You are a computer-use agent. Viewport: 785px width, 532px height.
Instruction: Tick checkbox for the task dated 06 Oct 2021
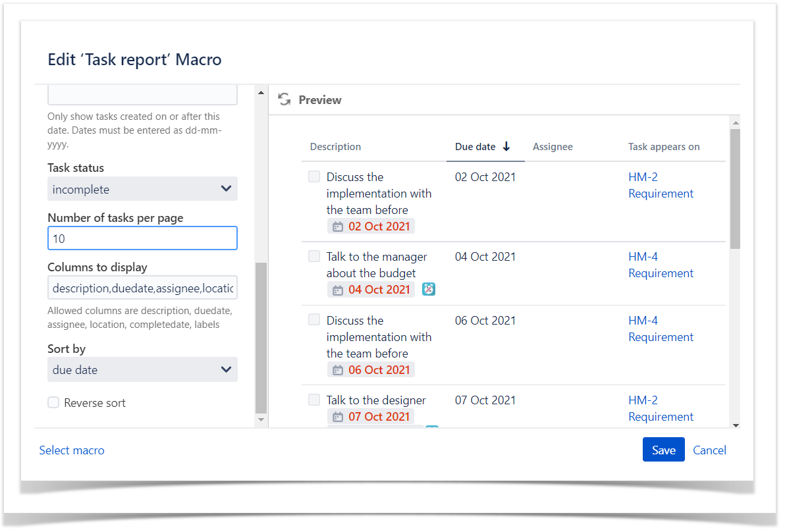coord(314,320)
